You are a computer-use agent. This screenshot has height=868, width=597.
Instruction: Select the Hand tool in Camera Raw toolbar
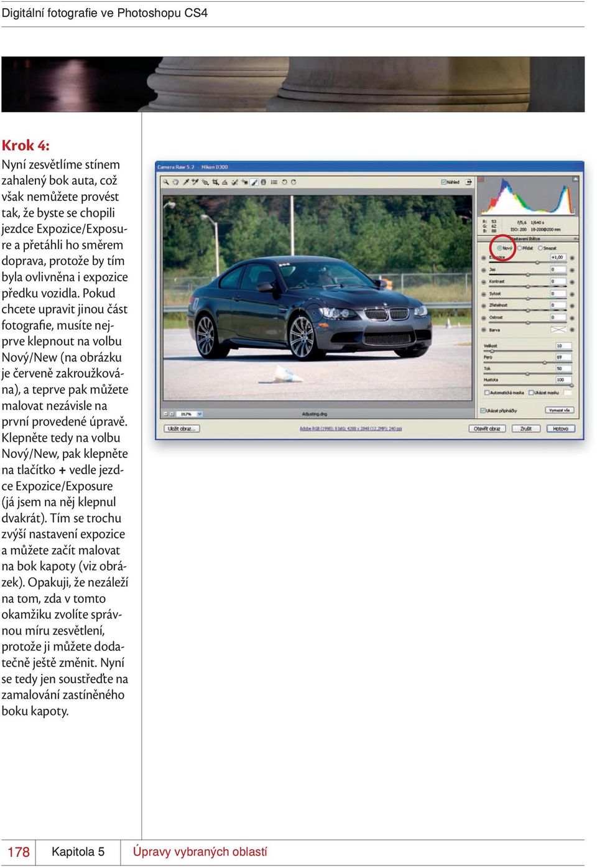click(175, 182)
